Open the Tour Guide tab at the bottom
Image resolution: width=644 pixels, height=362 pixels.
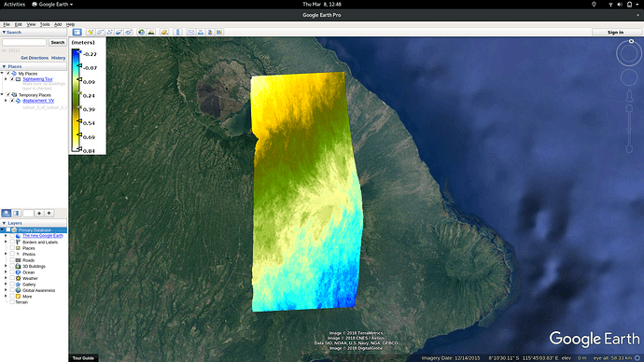point(83,358)
